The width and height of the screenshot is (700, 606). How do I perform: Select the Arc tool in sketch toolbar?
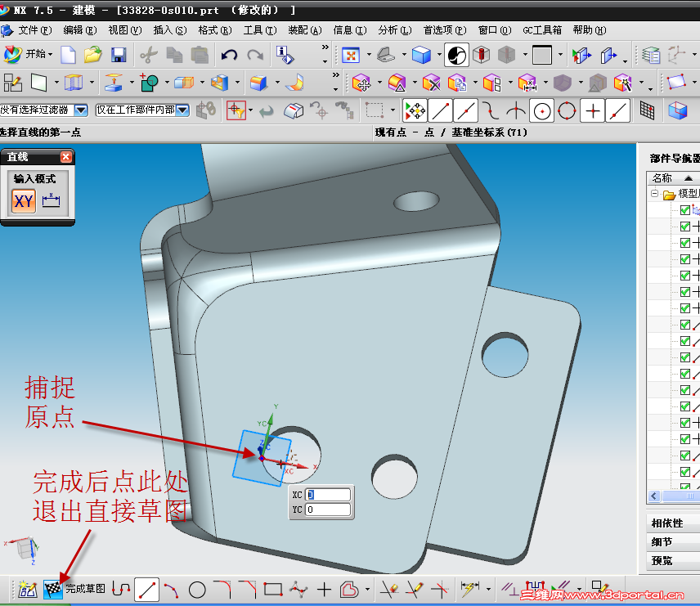(x=172, y=590)
